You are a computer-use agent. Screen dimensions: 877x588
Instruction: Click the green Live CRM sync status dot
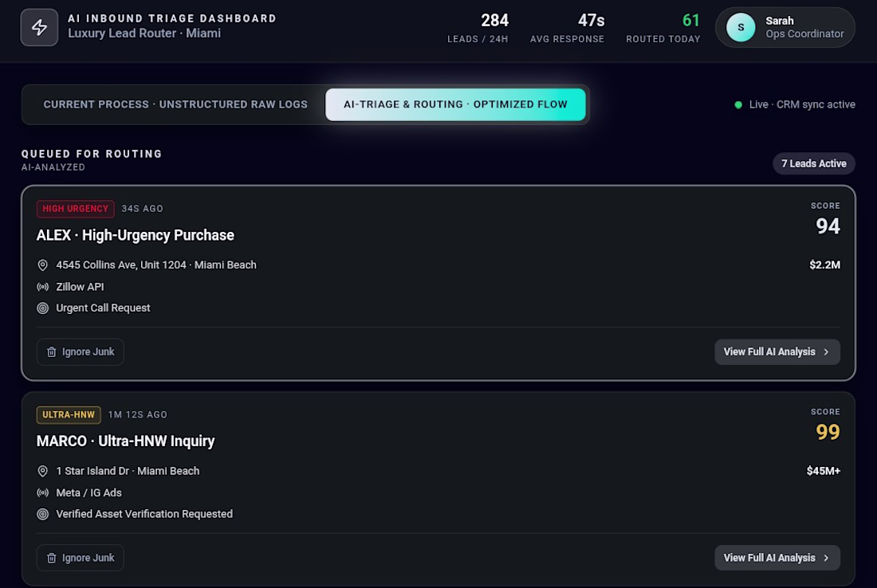(x=738, y=104)
